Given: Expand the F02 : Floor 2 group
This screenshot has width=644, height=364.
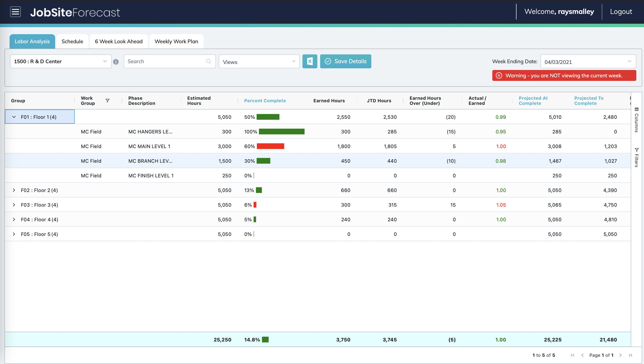Looking at the screenshot, I should point(14,190).
